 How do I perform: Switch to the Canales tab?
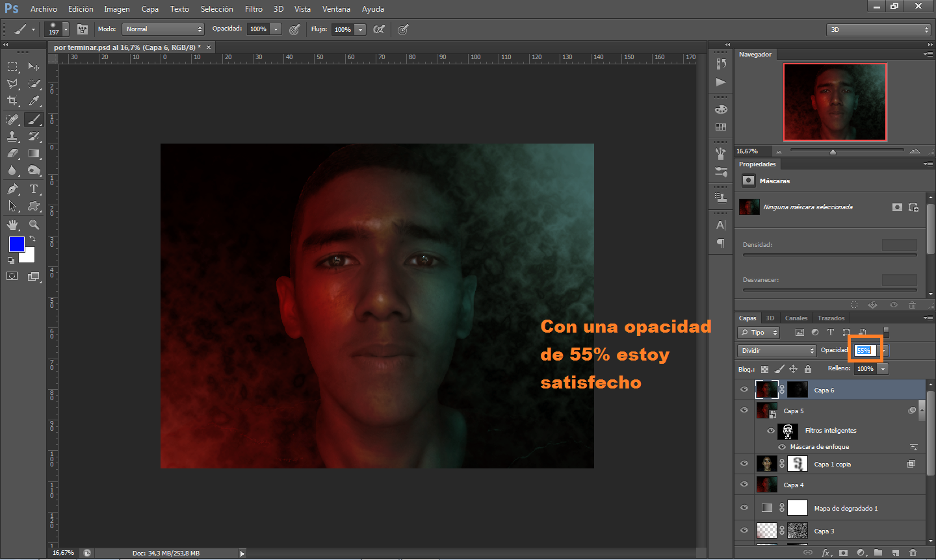[x=796, y=318]
